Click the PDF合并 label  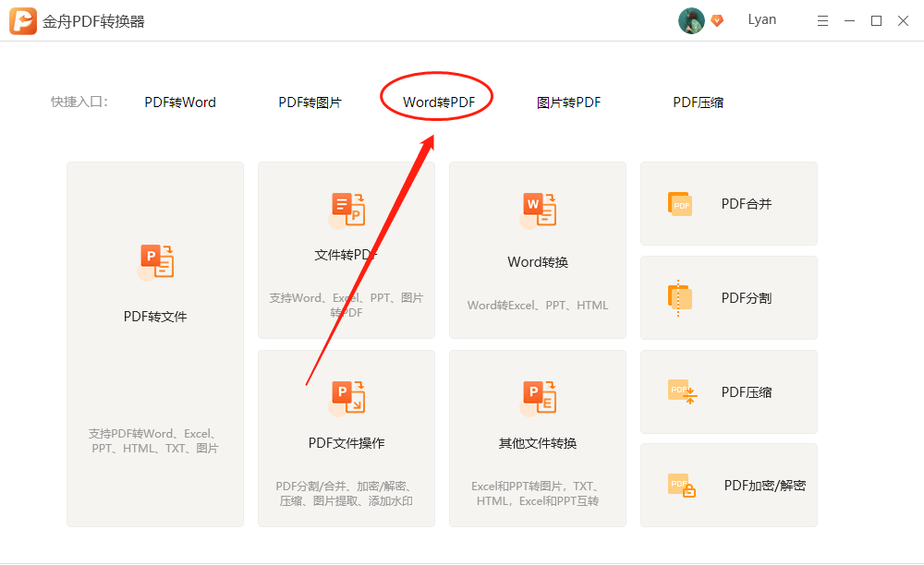747,204
